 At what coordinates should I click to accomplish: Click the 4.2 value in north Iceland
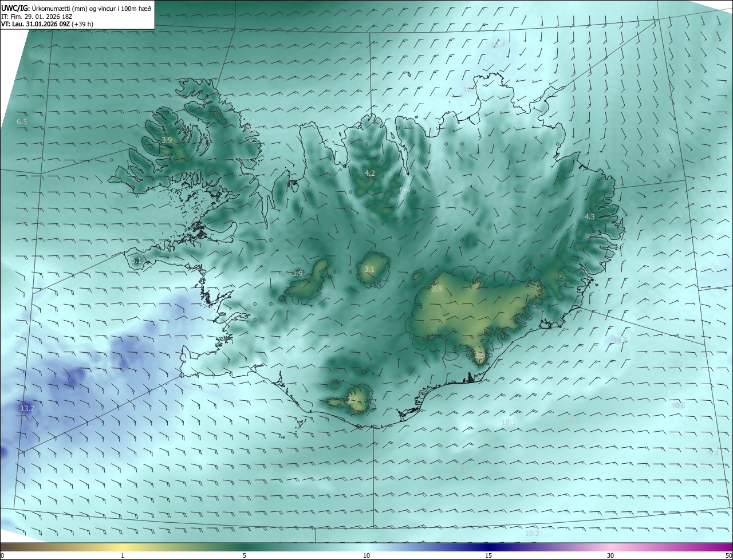(x=370, y=173)
